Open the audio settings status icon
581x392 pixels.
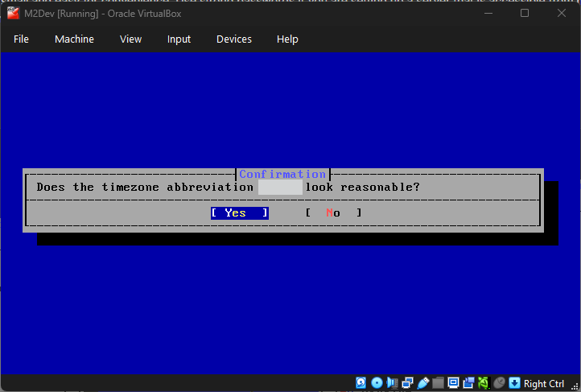point(392,383)
